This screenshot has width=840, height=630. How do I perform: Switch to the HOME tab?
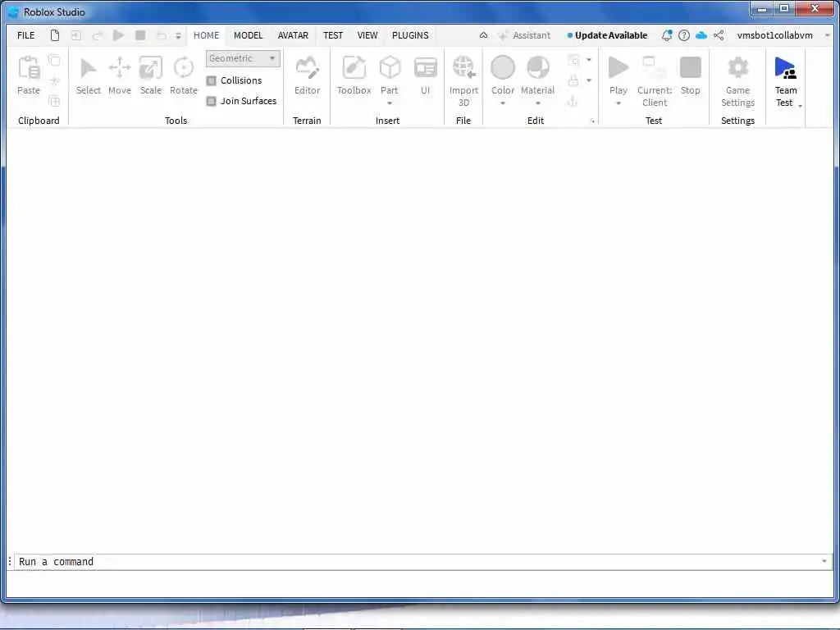(x=206, y=35)
